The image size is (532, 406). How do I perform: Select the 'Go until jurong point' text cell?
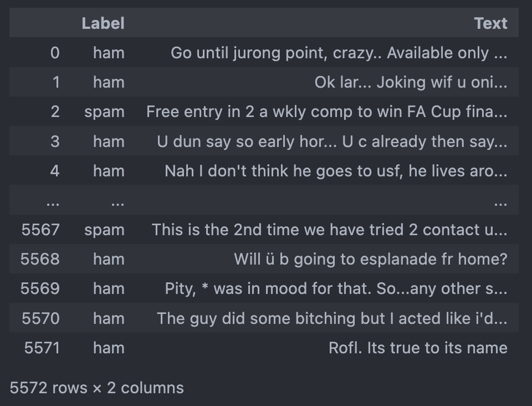coord(339,53)
